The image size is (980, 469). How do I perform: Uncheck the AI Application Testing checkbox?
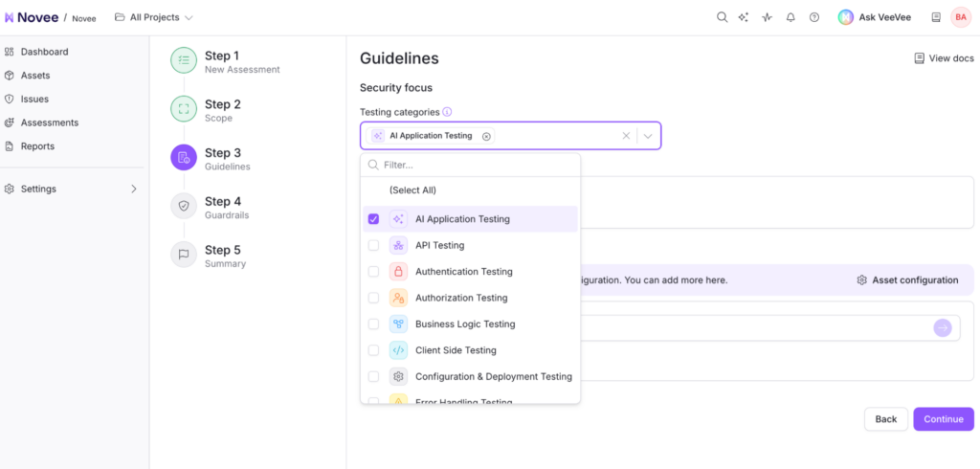(x=373, y=219)
